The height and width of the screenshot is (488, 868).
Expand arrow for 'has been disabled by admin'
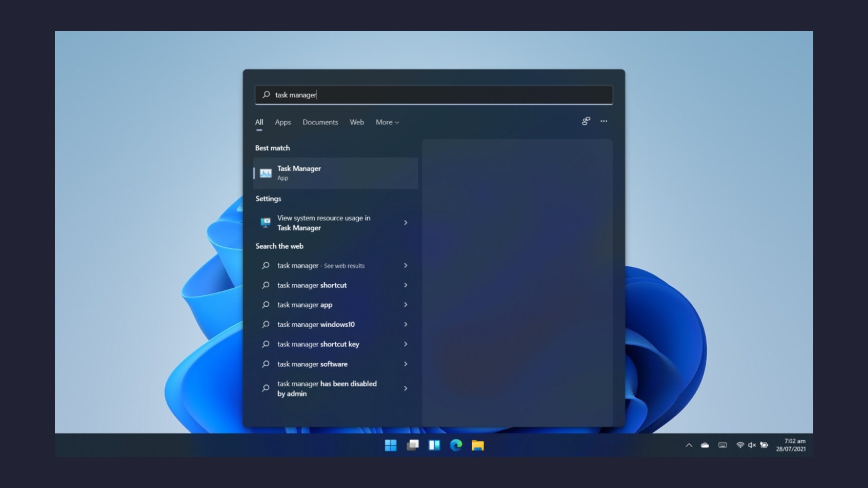[x=406, y=388]
